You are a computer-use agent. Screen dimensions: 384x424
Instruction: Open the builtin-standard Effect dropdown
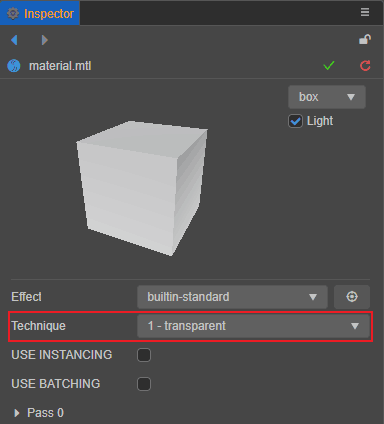coord(232,297)
